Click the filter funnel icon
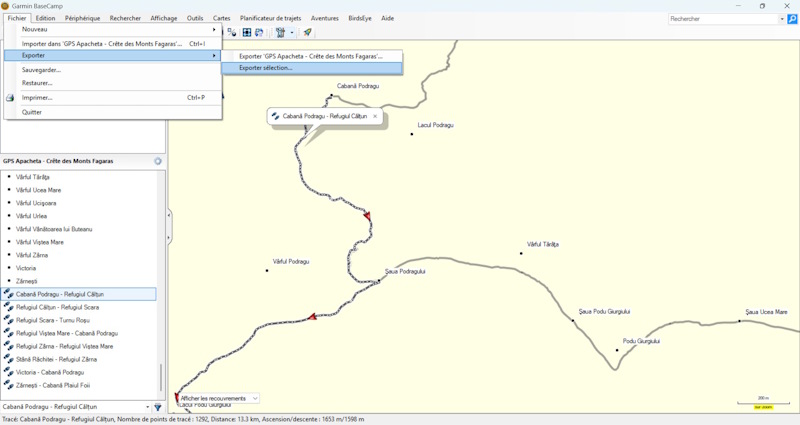 click(158, 407)
